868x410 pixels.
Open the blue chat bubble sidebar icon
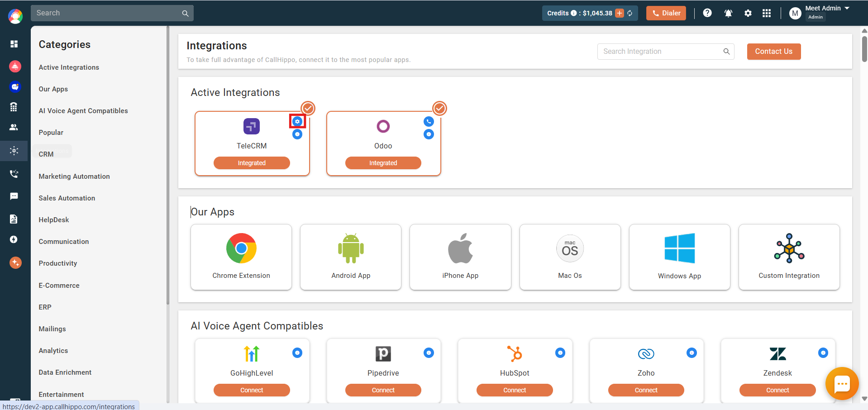[15, 86]
